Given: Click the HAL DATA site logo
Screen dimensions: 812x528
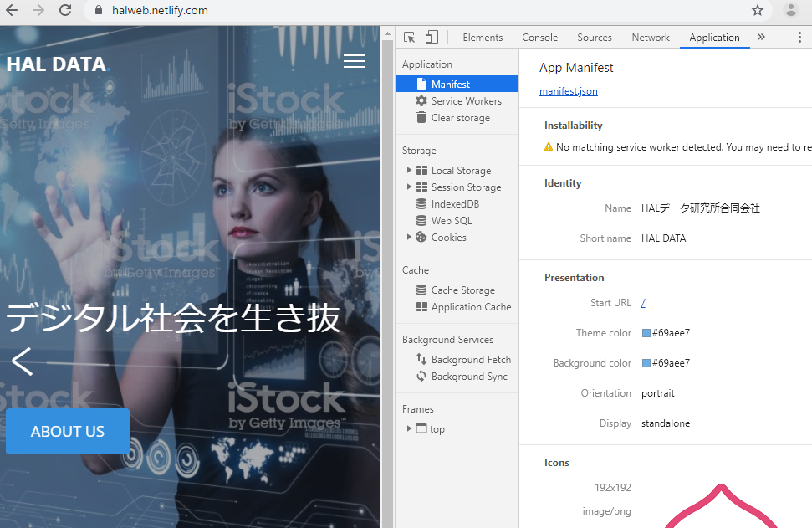Looking at the screenshot, I should point(58,64).
